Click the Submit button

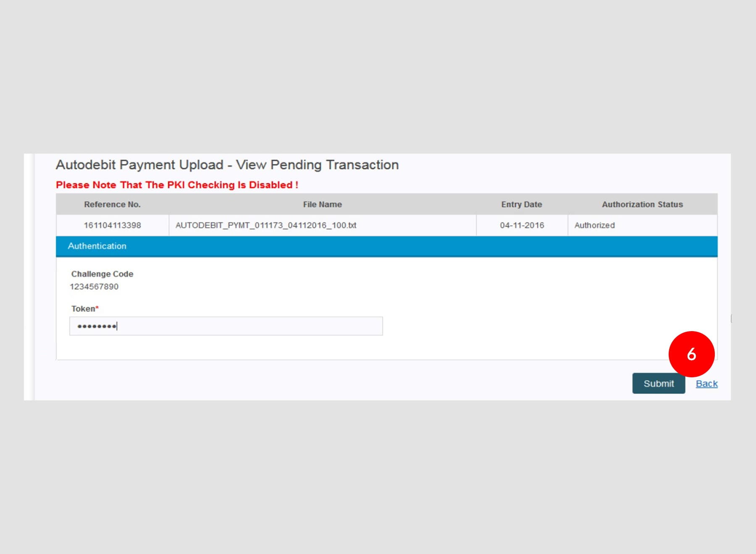[658, 383]
